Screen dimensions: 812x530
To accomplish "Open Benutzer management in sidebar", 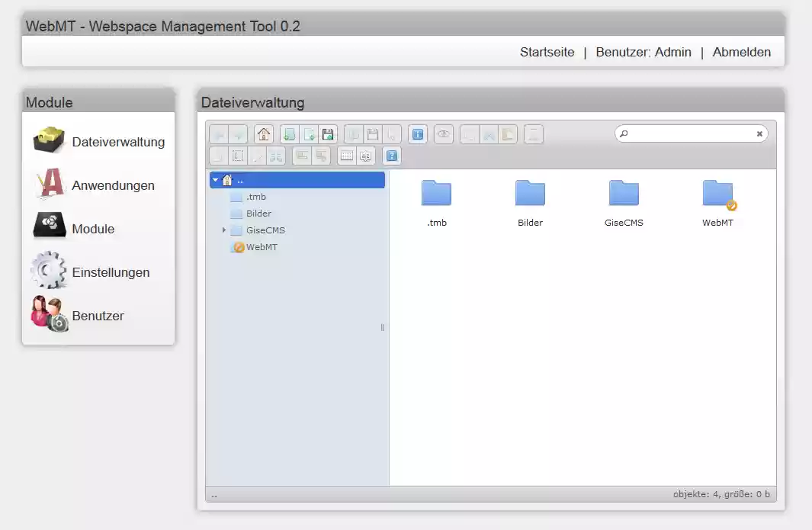I will 98,316.
